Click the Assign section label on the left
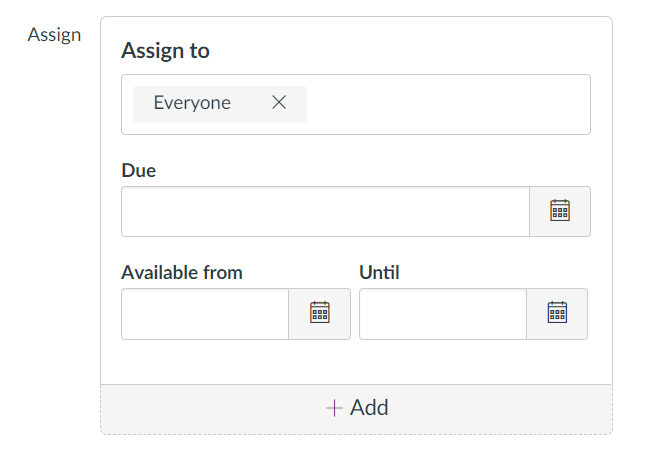Image resolution: width=670 pixels, height=460 pixels. [x=54, y=35]
